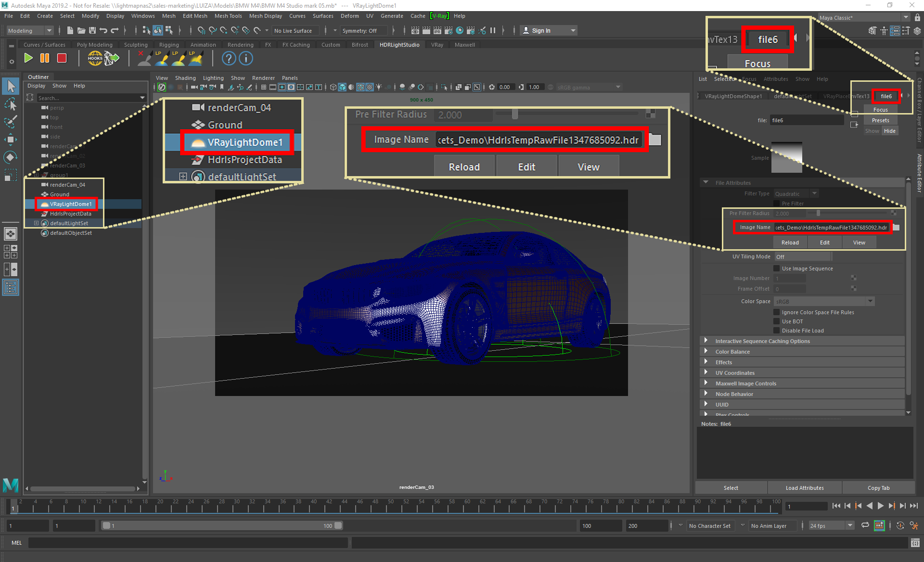Viewport: 924px width, 562px height.
Task: Activate the Rotate tool
Action: [11, 157]
